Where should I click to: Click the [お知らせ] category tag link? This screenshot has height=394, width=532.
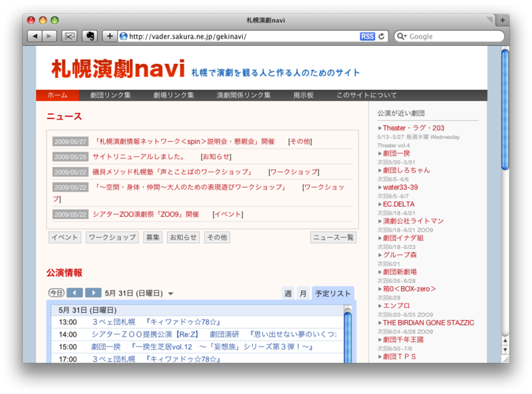[216, 156]
